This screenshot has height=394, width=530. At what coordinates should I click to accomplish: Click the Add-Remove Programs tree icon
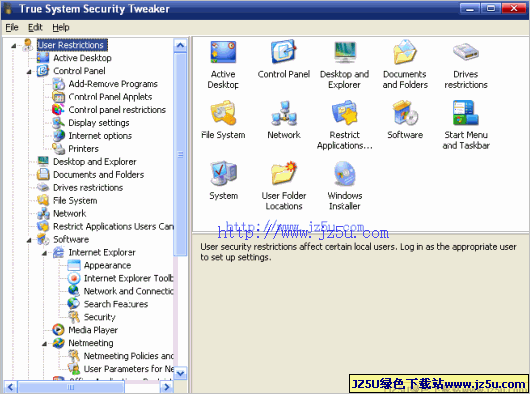click(58, 84)
